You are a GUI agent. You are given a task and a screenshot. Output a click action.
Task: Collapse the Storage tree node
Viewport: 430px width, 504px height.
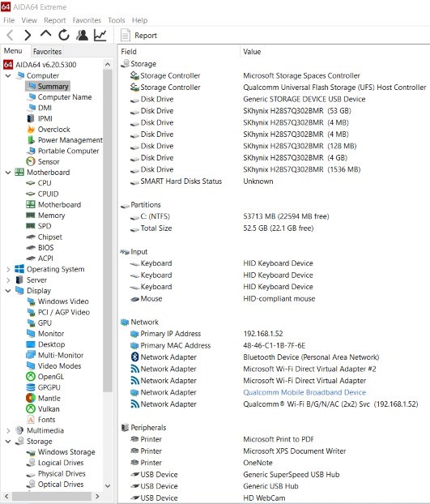tap(8, 442)
